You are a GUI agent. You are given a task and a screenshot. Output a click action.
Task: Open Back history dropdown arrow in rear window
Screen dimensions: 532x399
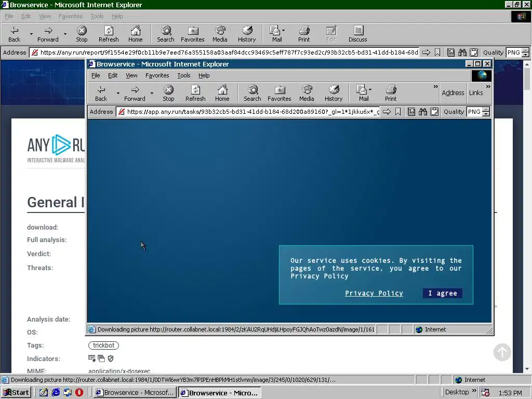click(31, 34)
